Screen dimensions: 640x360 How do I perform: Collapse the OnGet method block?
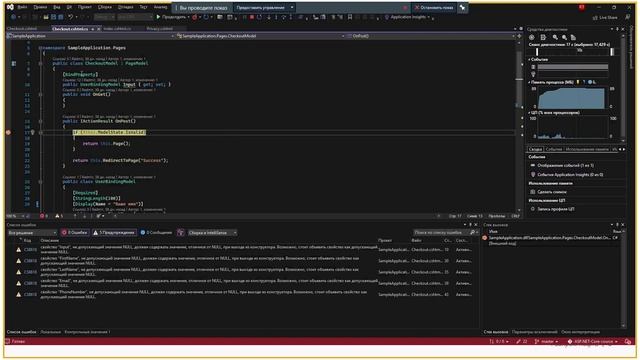coord(40,94)
